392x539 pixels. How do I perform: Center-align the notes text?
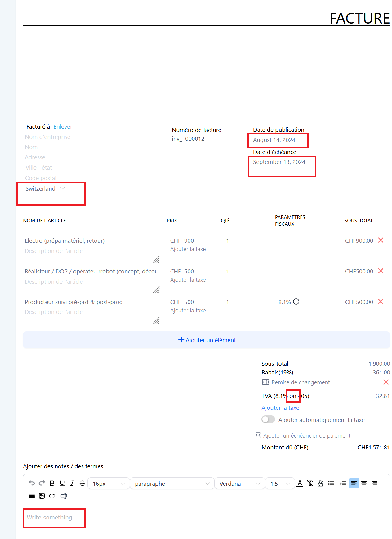(364, 483)
